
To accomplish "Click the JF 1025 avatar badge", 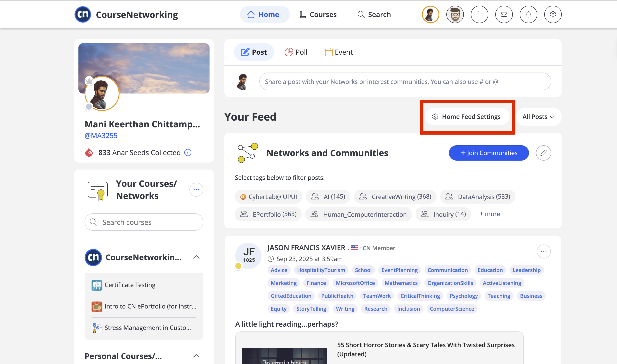I will point(248,256).
